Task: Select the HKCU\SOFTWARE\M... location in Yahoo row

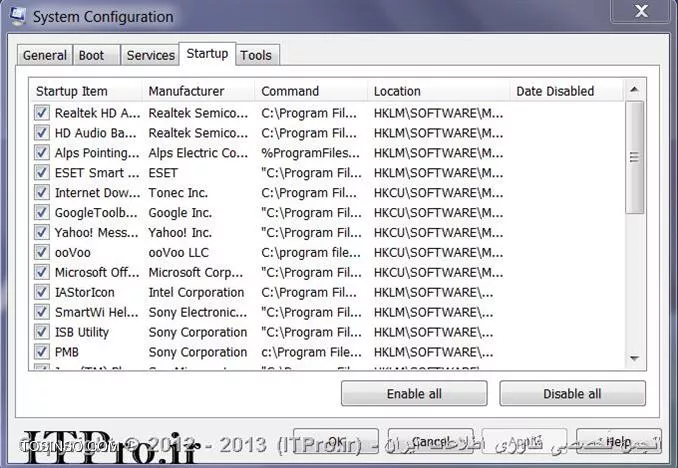Action: [438, 232]
